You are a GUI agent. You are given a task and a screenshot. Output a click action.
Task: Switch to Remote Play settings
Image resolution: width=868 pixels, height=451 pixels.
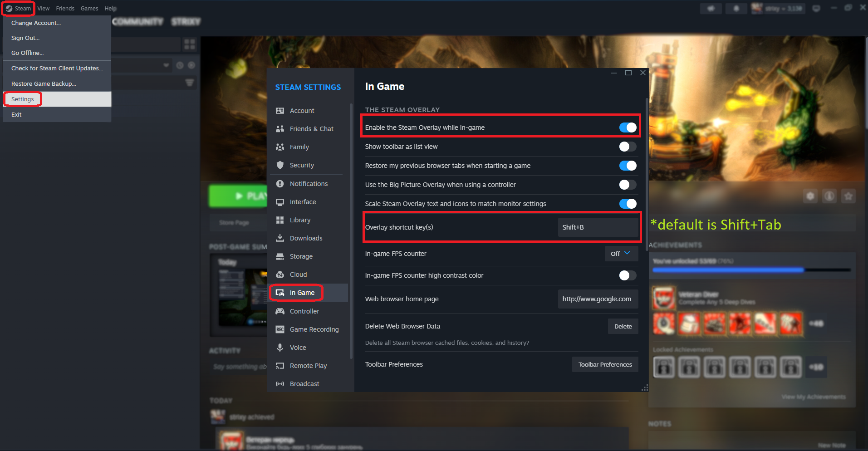pos(309,366)
